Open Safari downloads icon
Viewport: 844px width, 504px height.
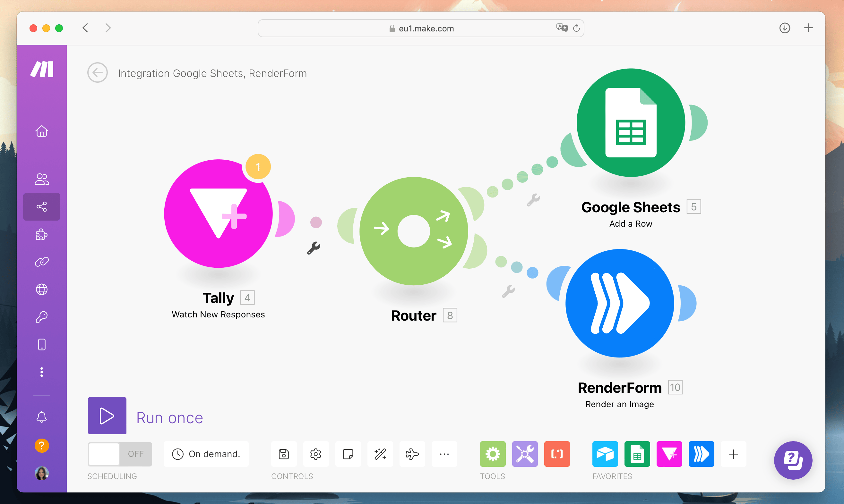785,28
